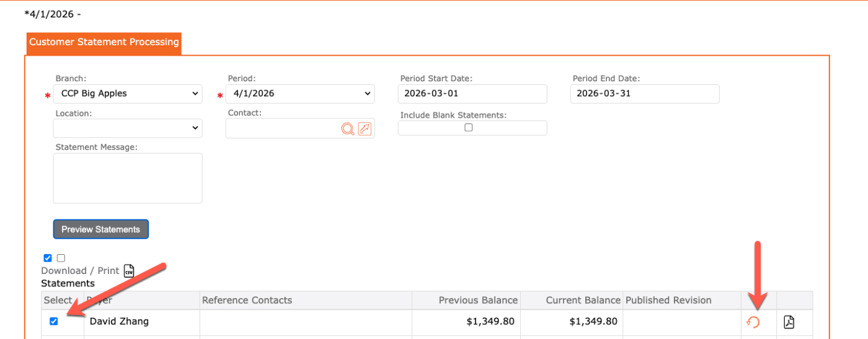Click the Current Balance column header
Viewport: 868px width, 339px height.
click(583, 300)
